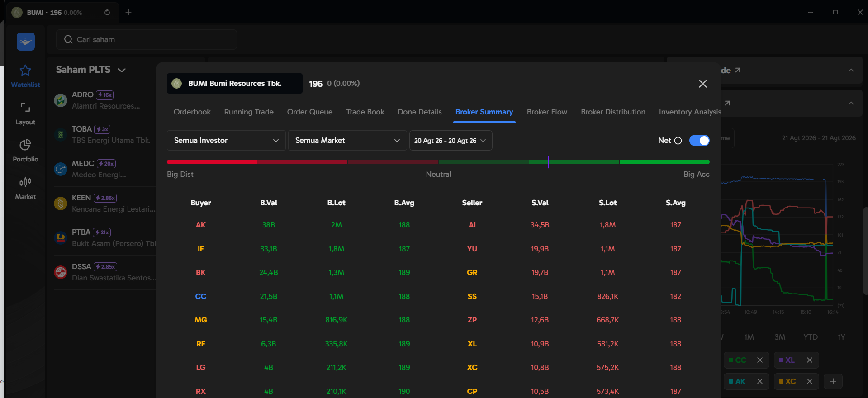Toggle the Net switch off
Viewport: 868px width, 398px height.
coord(699,141)
